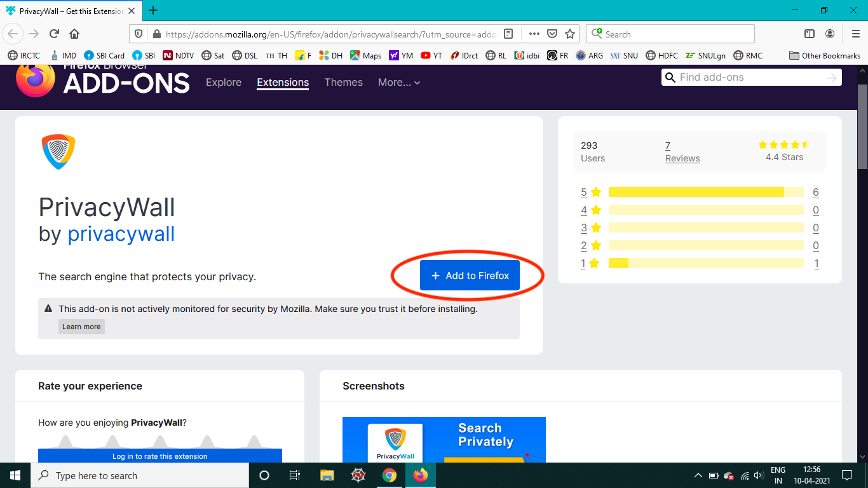Click the 5 star rating bar
Viewport: 868px width, 488px height.
[706, 192]
